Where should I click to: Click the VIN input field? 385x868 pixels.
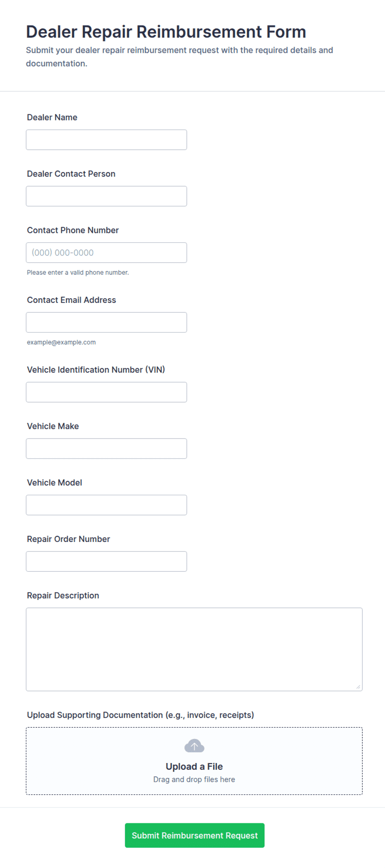click(x=106, y=392)
